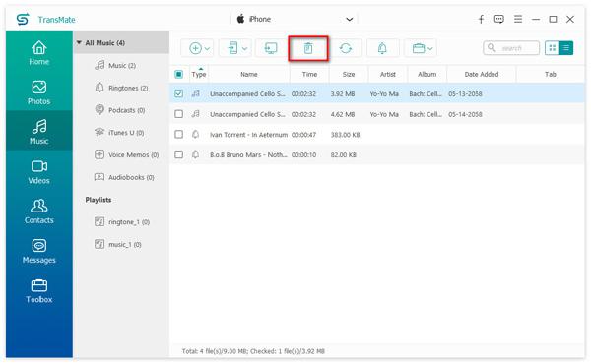Image resolution: width=591 pixels, height=364 pixels.
Task: Check the Ivan Torrent - In Aeternum checkbox
Action: pyautogui.click(x=178, y=135)
